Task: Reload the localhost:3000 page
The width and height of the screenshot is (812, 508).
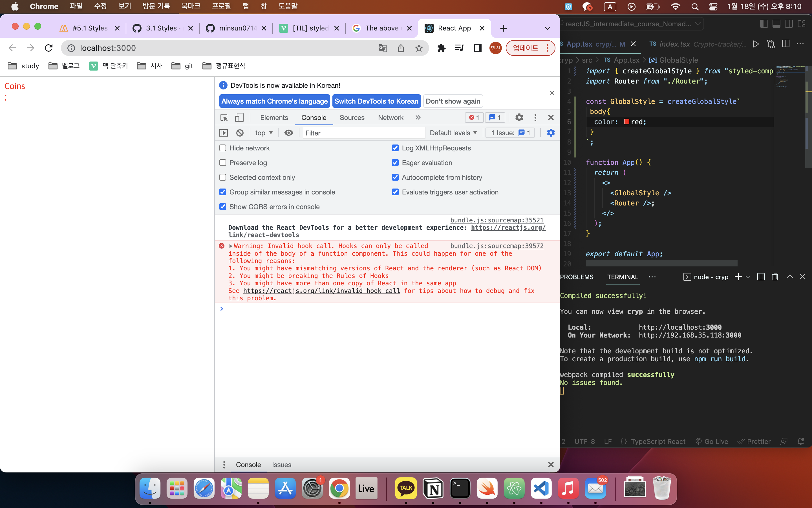Action: click(x=49, y=48)
